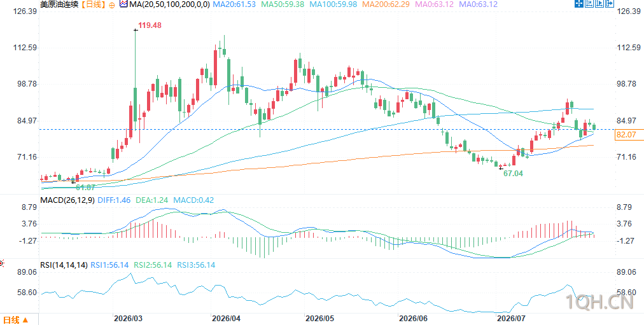The height and width of the screenshot is (325, 644).
Task: Click the target icon left of RSI panel
Action: [x=1, y=263]
